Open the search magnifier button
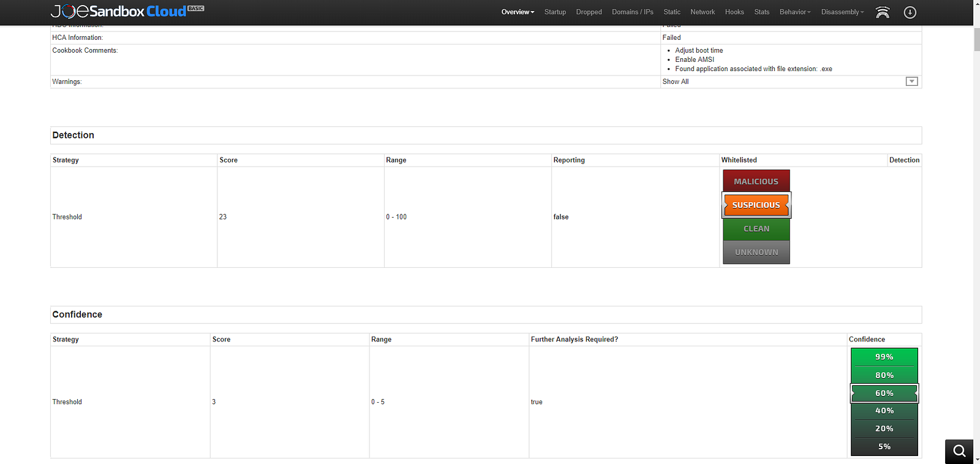980x464 pixels. [959, 451]
